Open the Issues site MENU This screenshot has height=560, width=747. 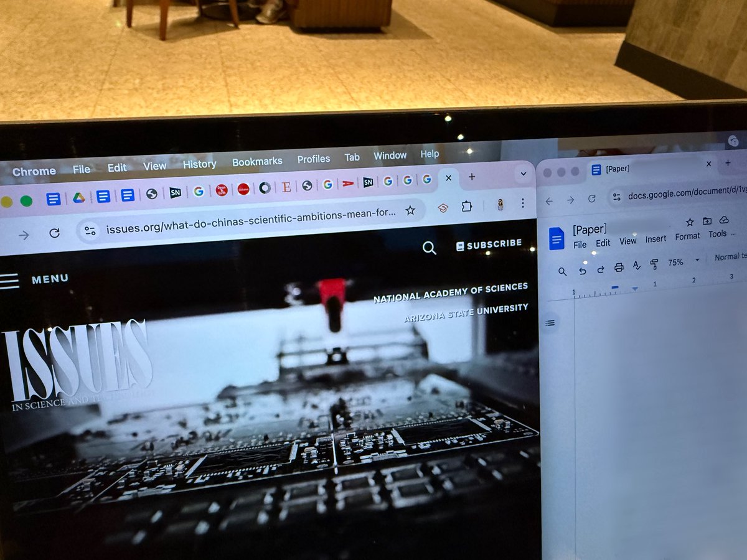[34, 279]
